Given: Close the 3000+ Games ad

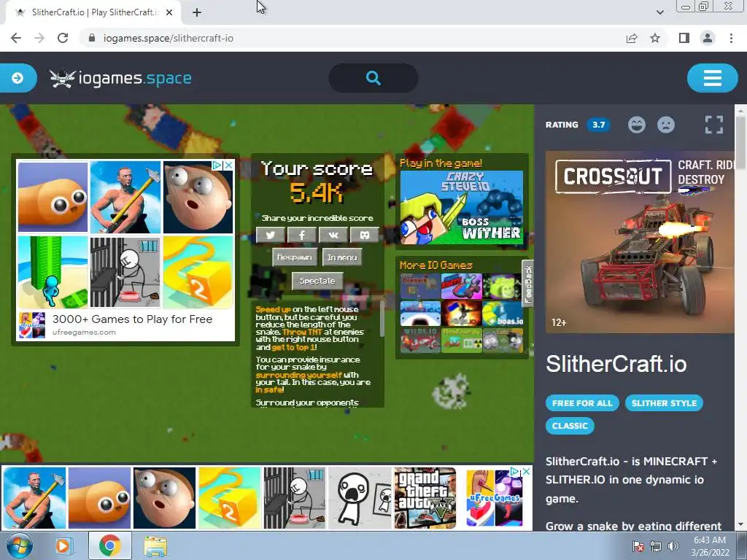Looking at the screenshot, I should pos(228,166).
